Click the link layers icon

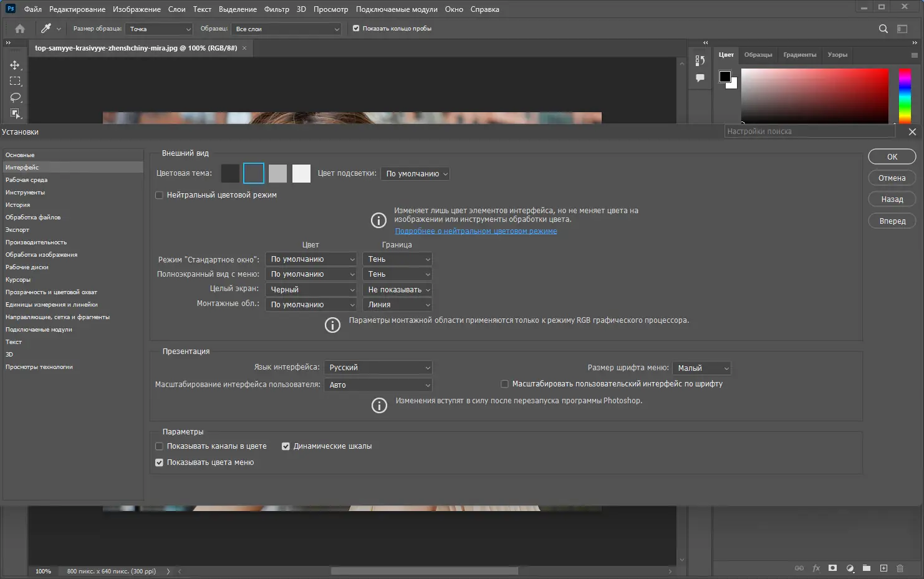point(799,568)
